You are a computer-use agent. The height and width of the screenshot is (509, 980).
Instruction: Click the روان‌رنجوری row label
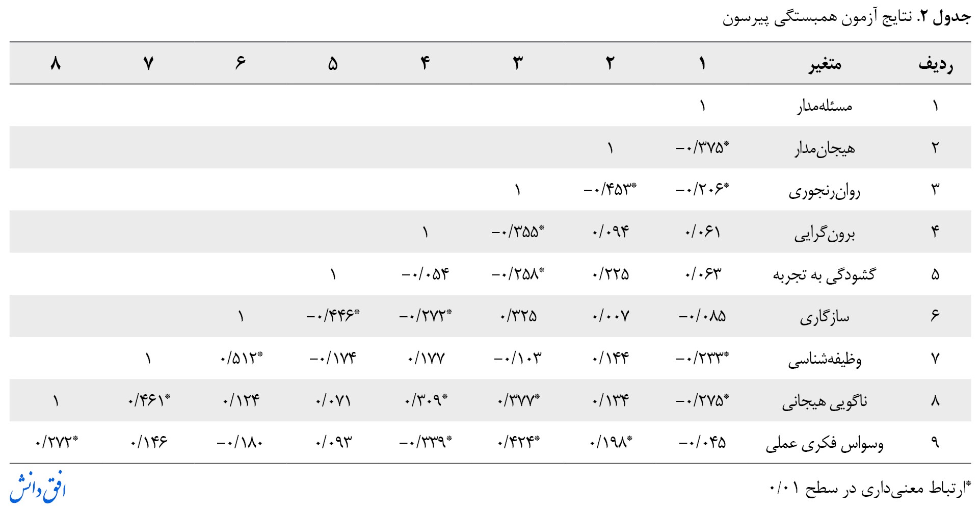click(825, 191)
